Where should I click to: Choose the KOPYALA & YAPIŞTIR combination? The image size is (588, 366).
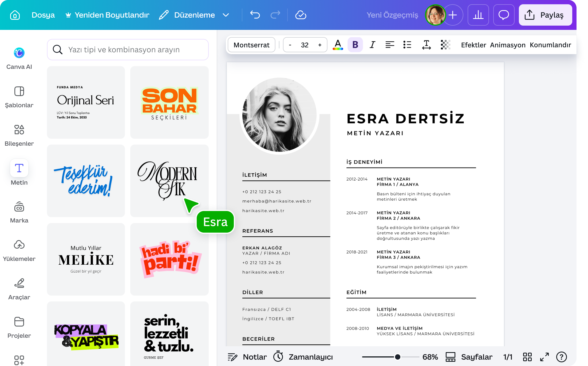pyautogui.click(x=86, y=334)
